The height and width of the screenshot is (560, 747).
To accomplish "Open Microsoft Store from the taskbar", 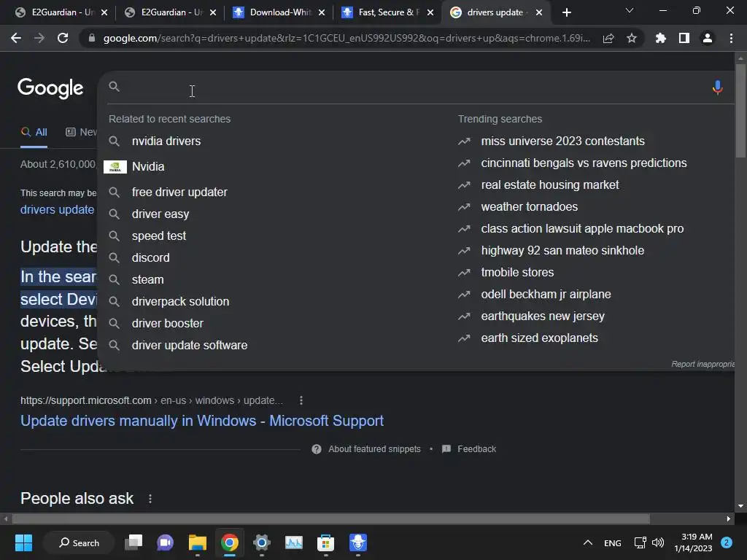I will click(326, 542).
